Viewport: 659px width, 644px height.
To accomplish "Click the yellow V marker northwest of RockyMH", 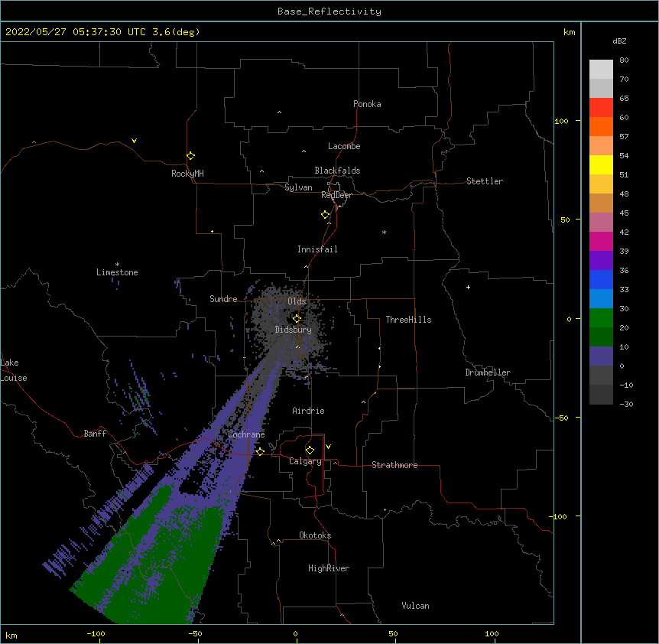I will [134, 141].
